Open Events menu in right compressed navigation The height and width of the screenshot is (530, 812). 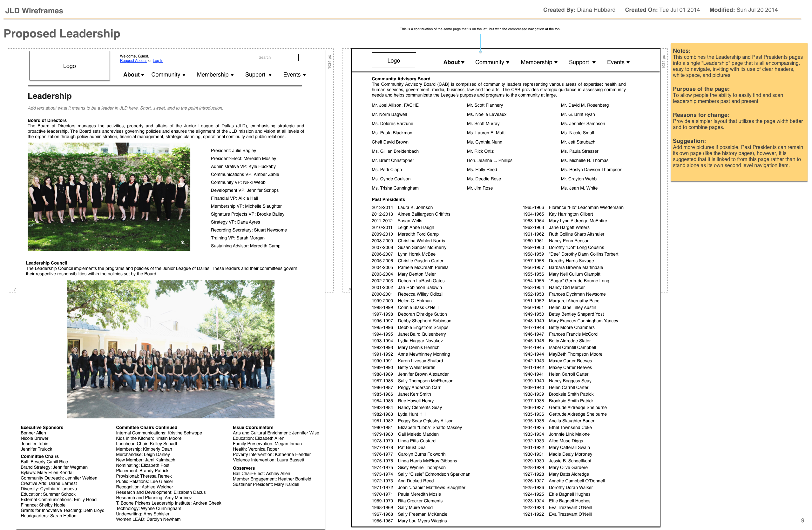click(x=618, y=63)
